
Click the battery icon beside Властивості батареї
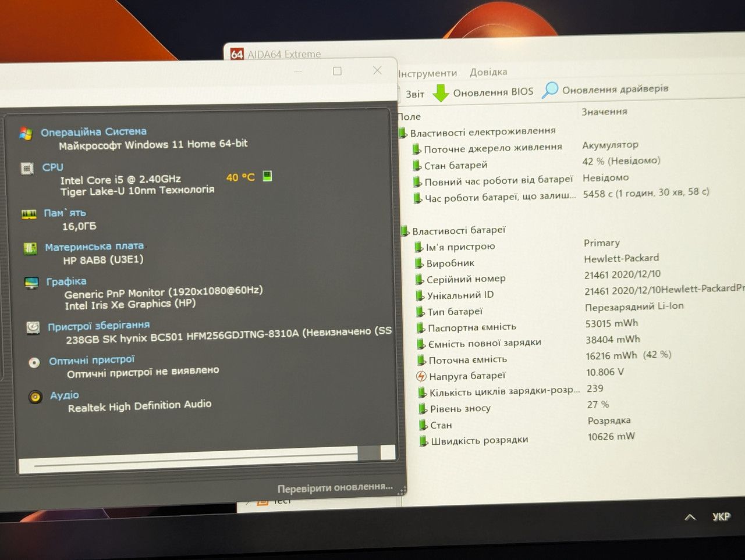coord(405,231)
